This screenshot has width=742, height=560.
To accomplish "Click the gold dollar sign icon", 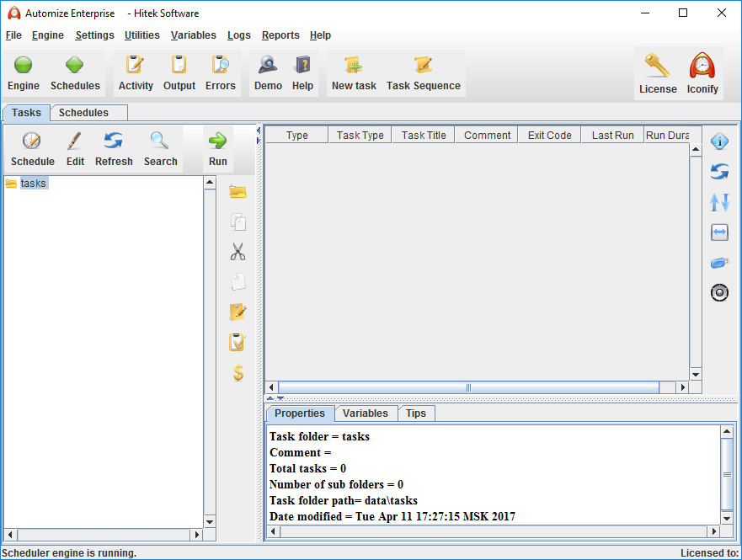I will 238,372.
